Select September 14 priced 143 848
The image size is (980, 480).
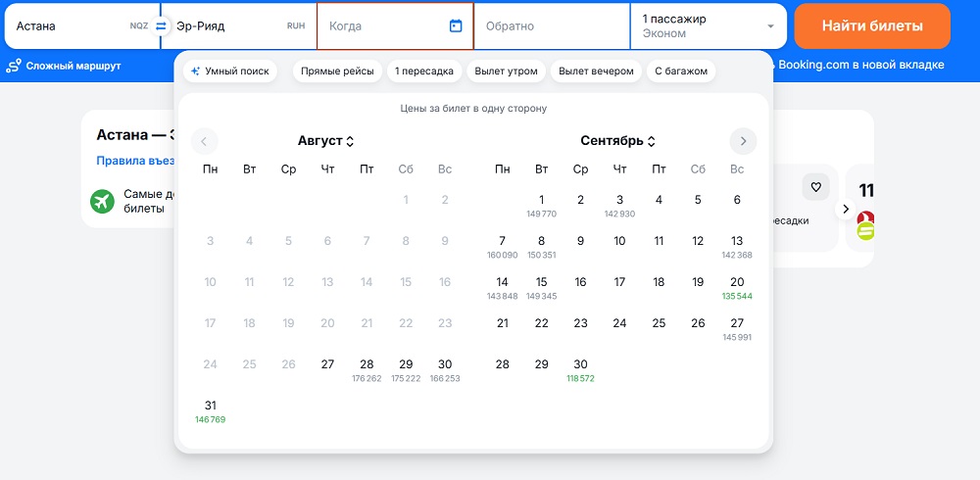(503, 287)
